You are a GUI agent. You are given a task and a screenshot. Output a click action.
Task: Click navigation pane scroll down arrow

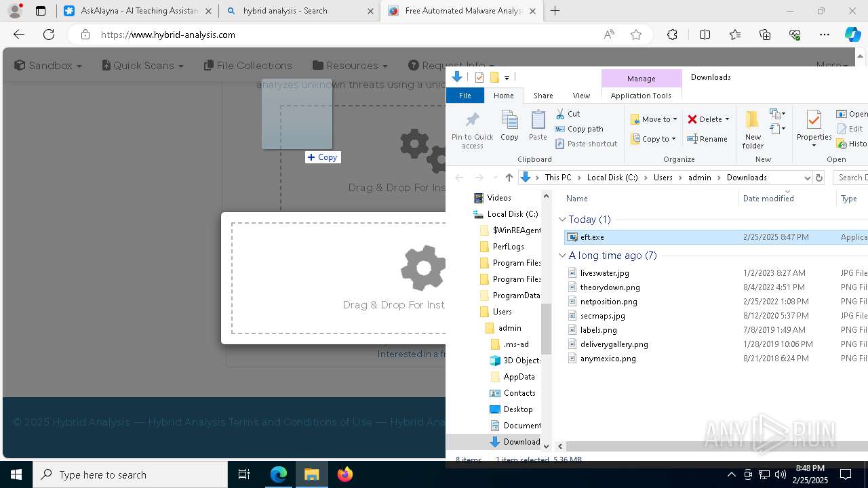pyautogui.click(x=546, y=447)
